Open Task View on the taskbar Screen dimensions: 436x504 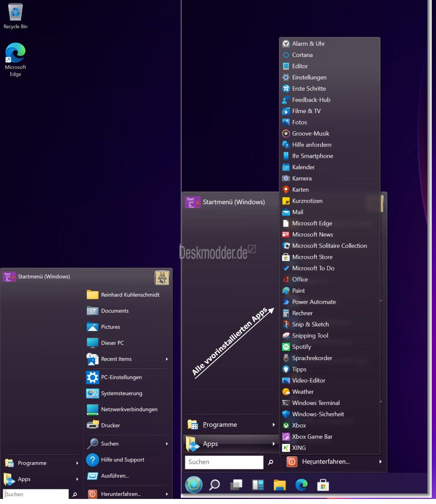[x=236, y=485]
